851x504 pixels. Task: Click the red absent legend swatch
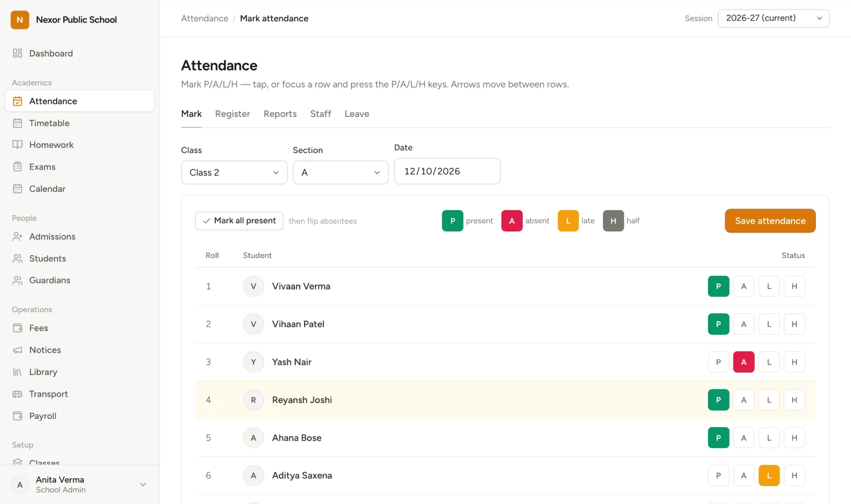tap(512, 221)
